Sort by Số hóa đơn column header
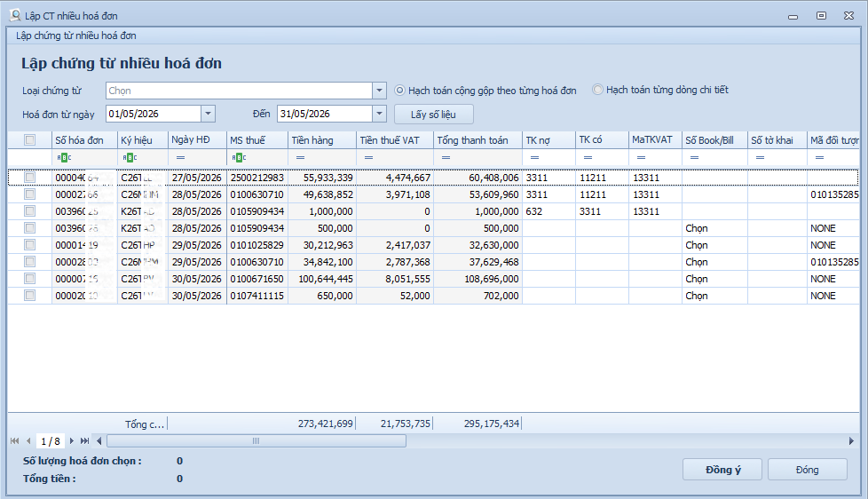 pos(84,140)
